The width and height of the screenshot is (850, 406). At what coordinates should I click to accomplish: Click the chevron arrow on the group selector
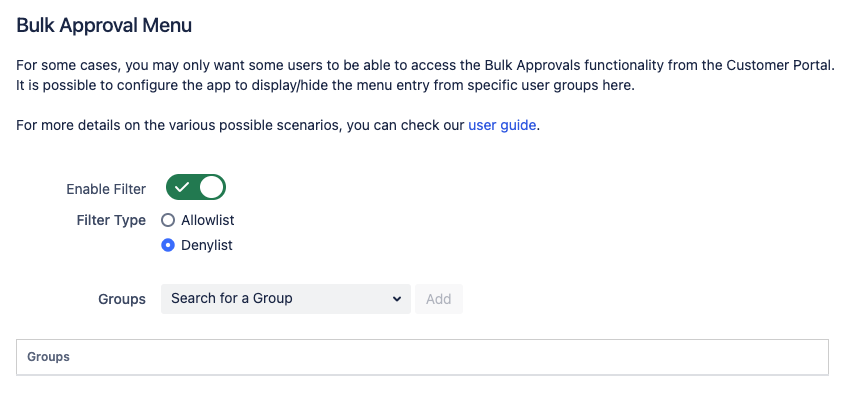pos(397,298)
